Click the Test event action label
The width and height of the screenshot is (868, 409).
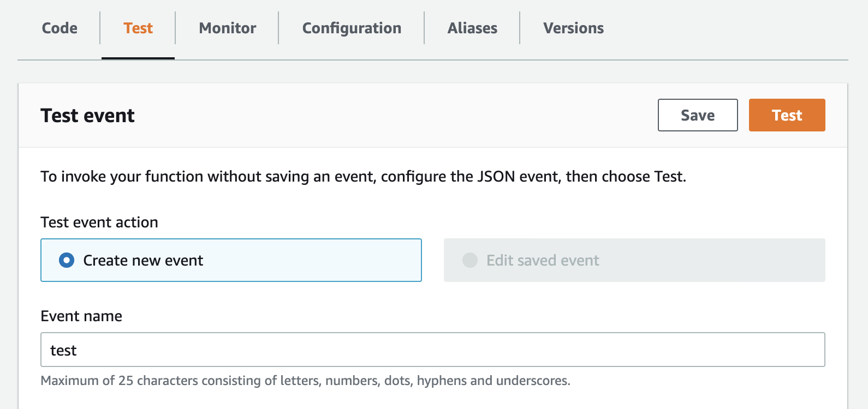pos(99,222)
